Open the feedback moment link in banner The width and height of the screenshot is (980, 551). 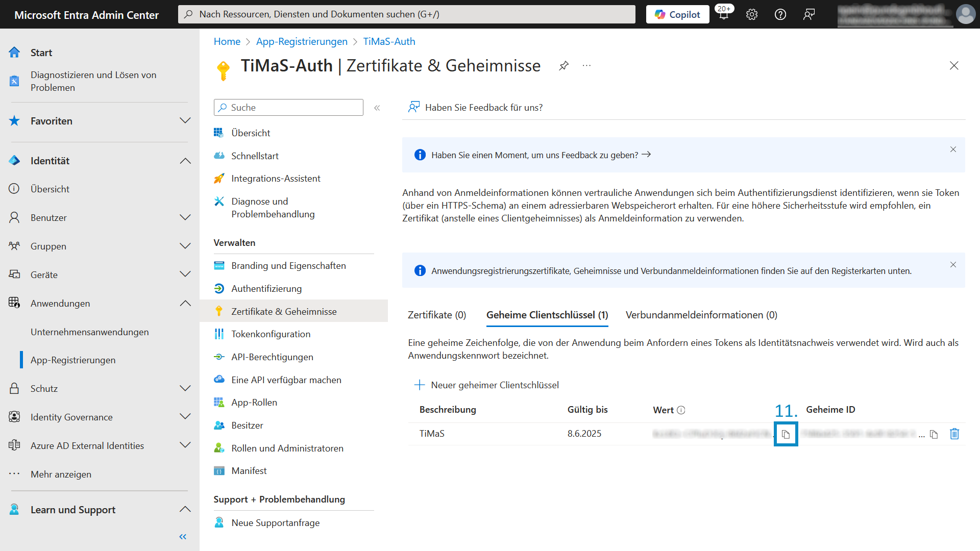coord(541,155)
